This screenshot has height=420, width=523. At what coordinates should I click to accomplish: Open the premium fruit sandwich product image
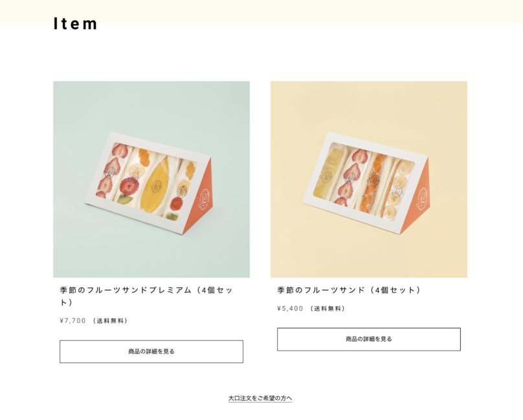point(151,179)
